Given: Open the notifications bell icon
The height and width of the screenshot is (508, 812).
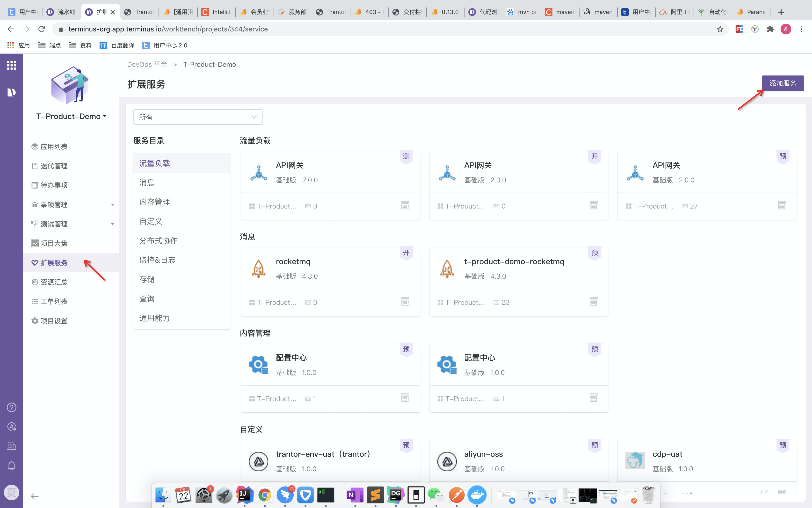Looking at the screenshot, I should coord(11,465).
